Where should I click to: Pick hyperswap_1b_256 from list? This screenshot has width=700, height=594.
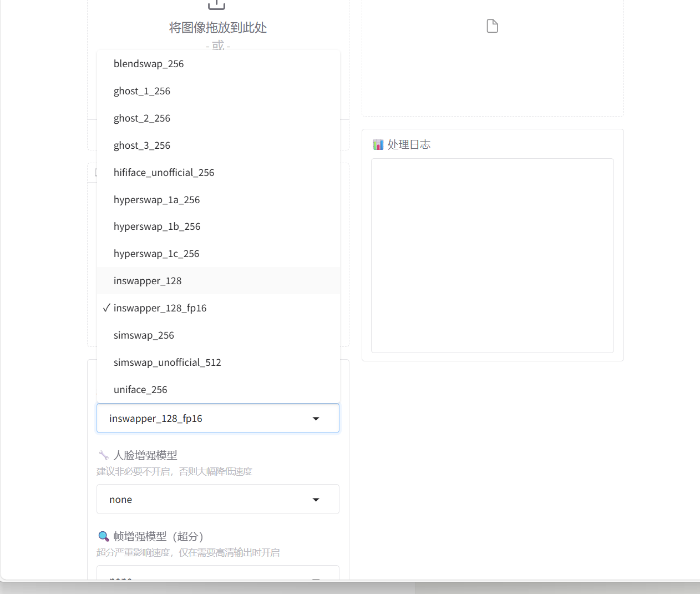157,226
